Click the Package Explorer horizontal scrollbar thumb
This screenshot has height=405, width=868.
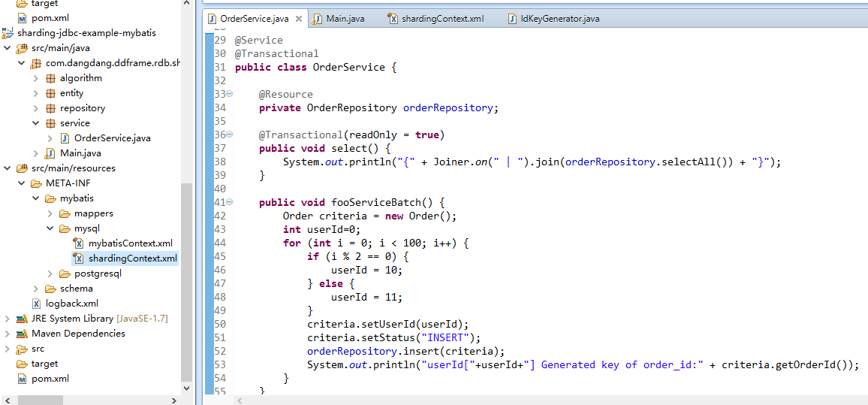coord(40,400)
